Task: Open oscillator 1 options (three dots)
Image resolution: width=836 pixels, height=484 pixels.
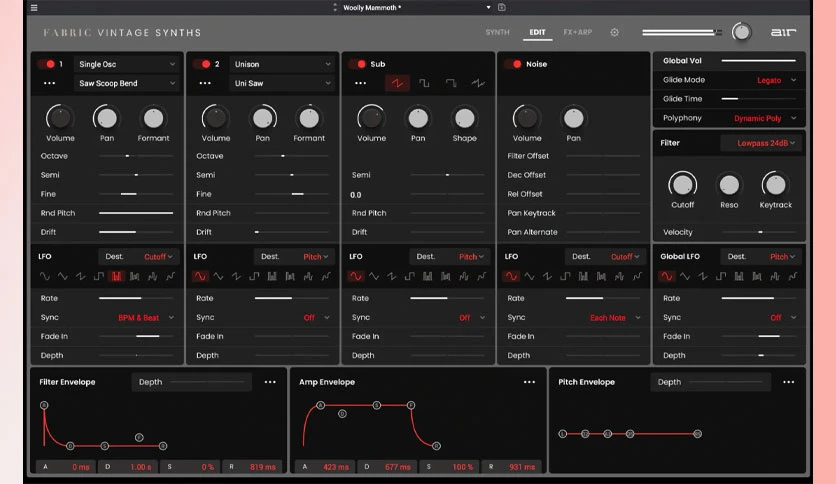Action: point(50,83)
